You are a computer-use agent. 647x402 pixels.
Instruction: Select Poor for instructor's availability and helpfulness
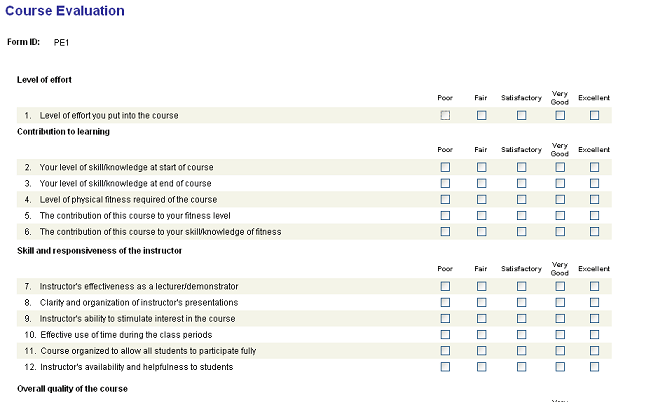click(445, 367)
